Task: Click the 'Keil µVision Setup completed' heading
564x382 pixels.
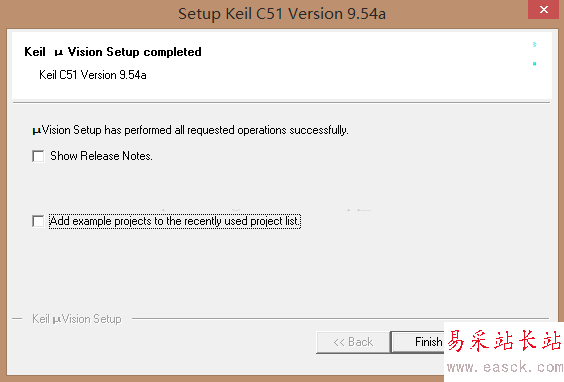Action: [x=113, y=52]
